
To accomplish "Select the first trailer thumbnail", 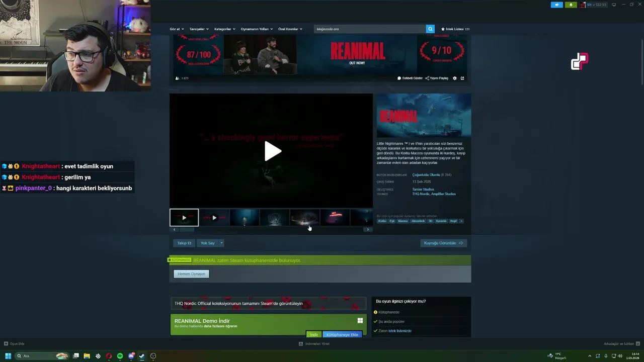I will pyautogui.click(x=184, y=218).
